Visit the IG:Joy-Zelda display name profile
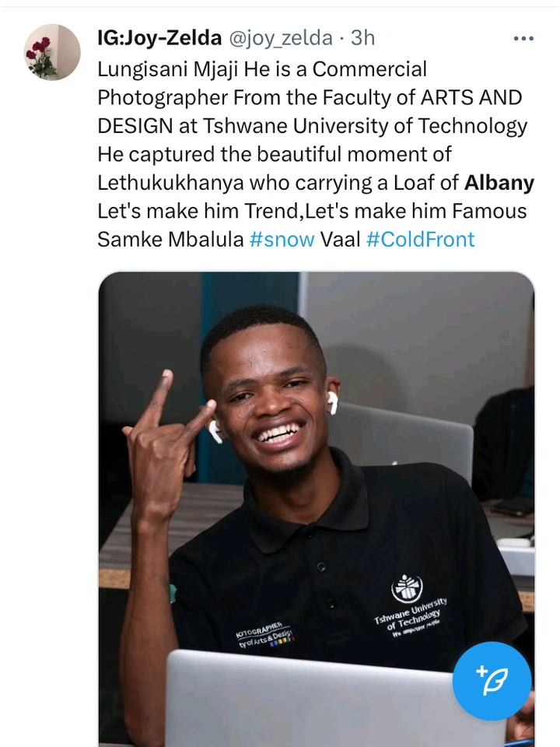560x747 pixels. 159,38
